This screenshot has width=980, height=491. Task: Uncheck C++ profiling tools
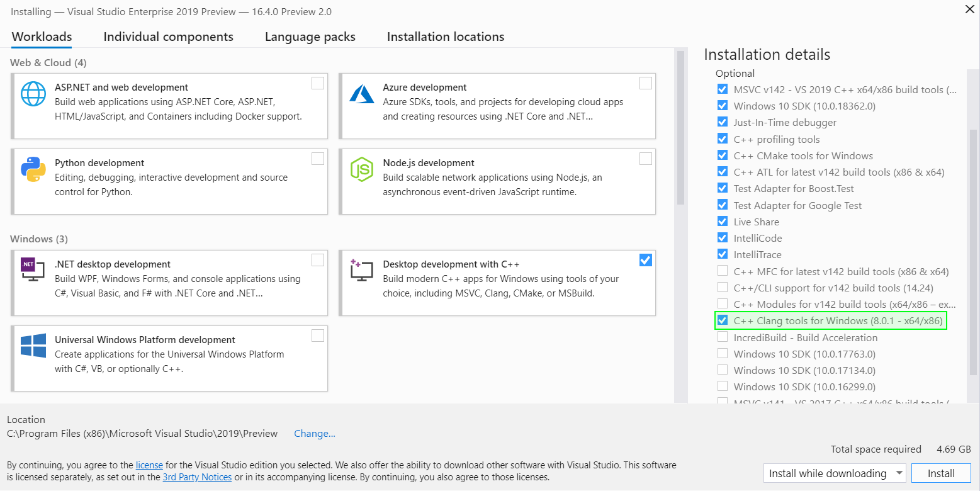[723, 139]
